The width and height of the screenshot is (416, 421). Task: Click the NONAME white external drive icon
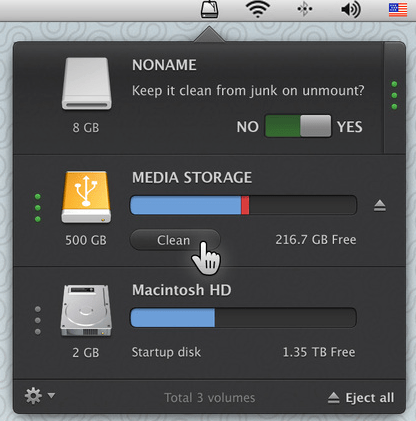(87, 84)
